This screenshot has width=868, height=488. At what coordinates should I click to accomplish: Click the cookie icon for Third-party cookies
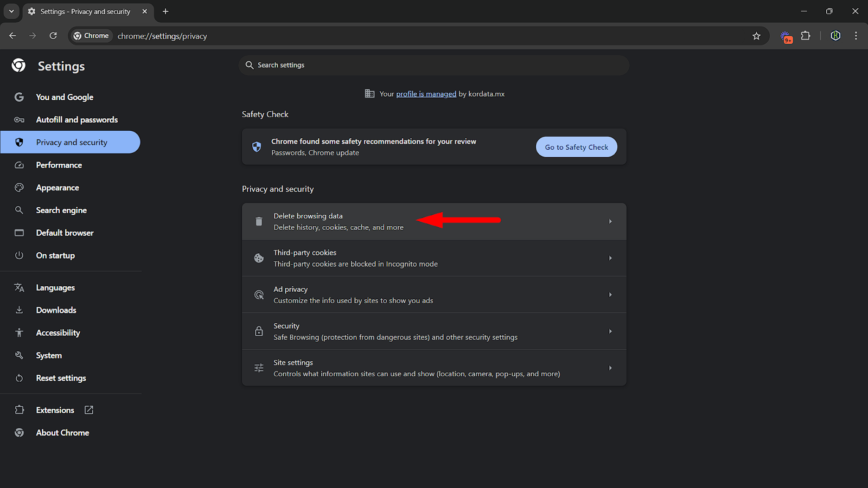click(259, 258)
